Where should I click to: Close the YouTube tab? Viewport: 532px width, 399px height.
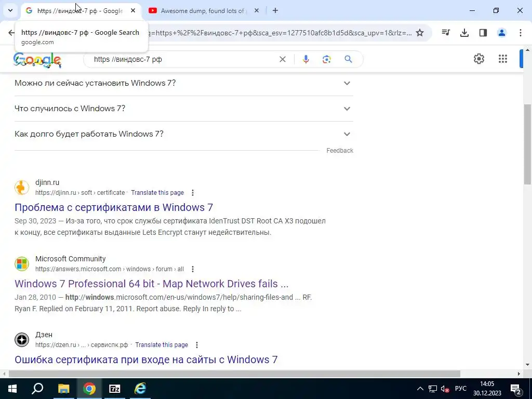(x=257, y=11)
